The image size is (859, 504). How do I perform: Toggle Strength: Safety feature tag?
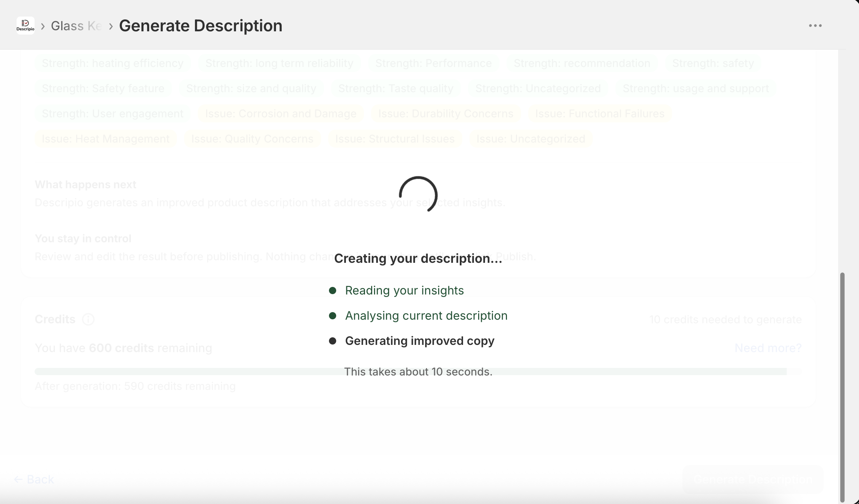click(x=103, y=89)
